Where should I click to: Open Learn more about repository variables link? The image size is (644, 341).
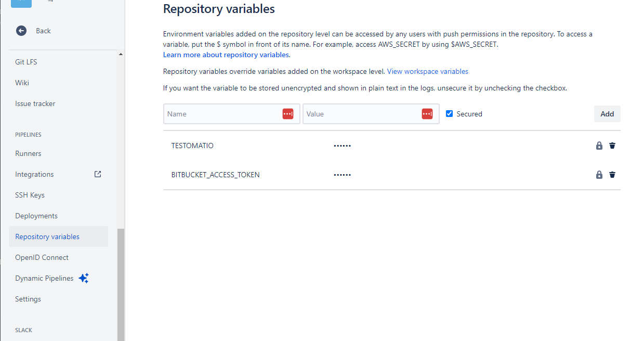226,55
